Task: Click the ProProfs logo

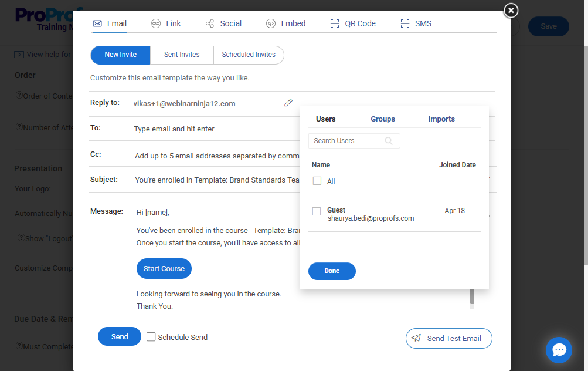Action: coord(44,19)
